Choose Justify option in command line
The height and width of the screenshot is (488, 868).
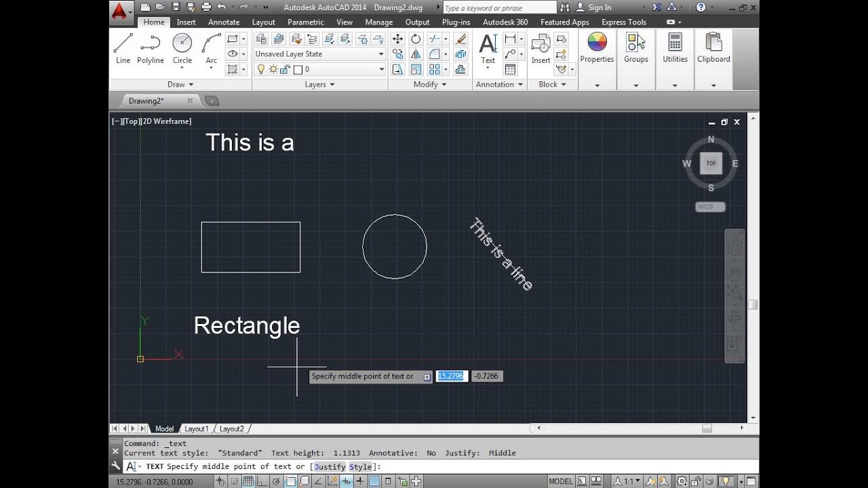click(x=330, y=467)
